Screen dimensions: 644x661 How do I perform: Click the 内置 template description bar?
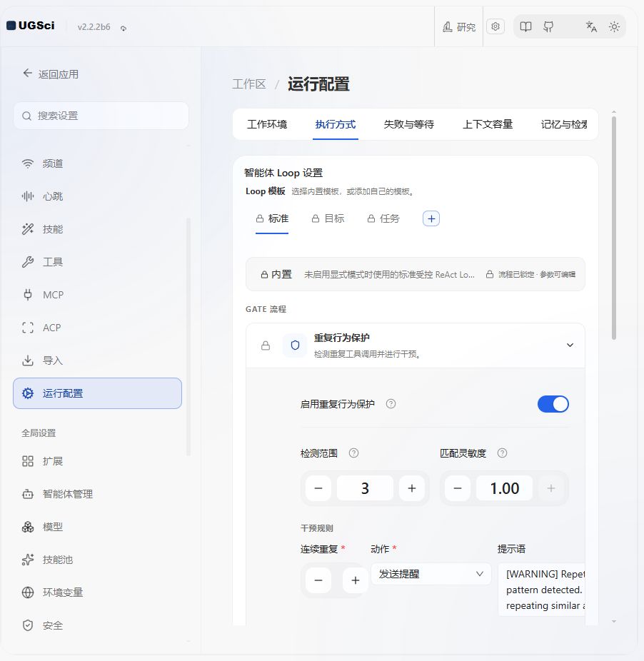416,274
